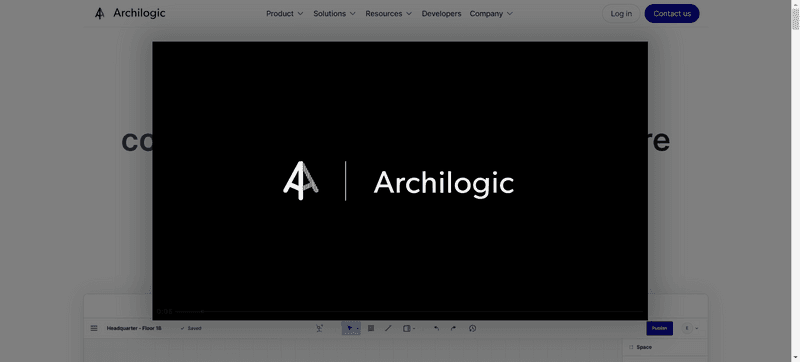Click the Space label in side panel
Image resolution: width=800 pixels, height=362 pixels.
tap(644, 347)
